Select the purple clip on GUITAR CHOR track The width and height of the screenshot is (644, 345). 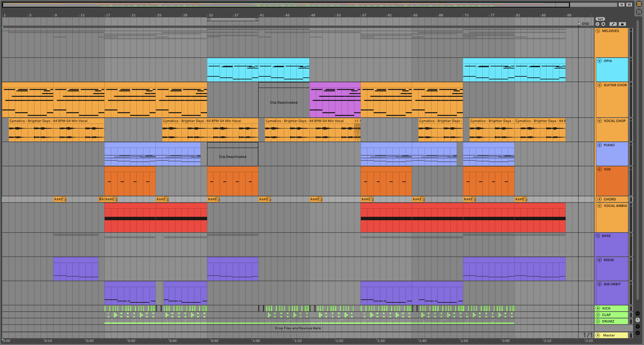tap(335, 100)
